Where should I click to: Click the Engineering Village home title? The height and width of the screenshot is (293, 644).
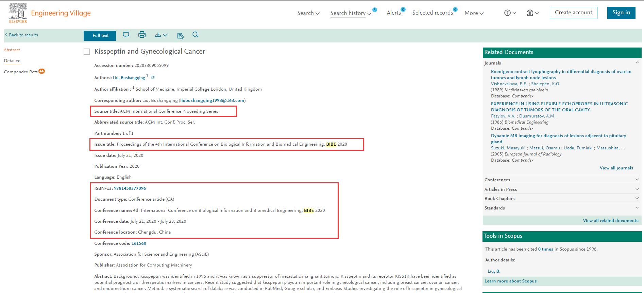61,13
